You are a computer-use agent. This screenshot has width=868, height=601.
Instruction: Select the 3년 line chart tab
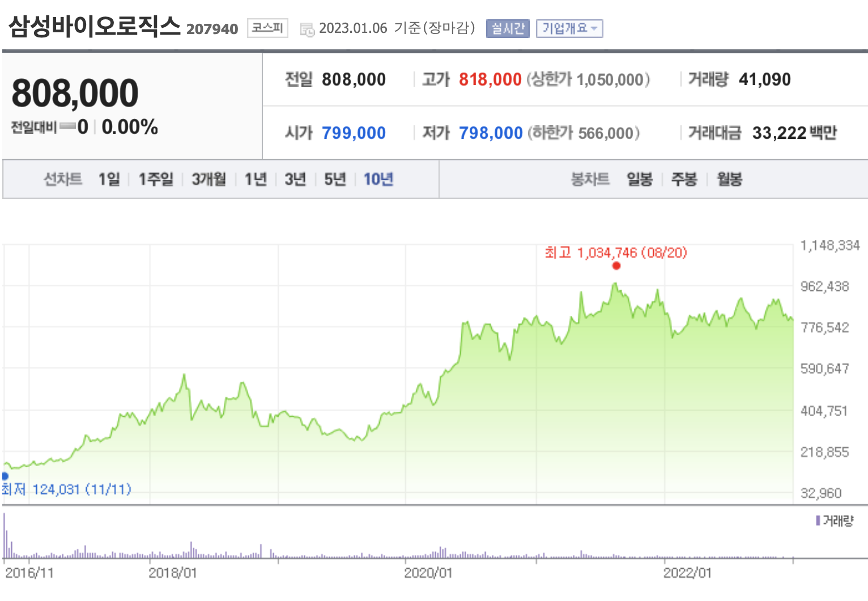[x=295, y=179]
